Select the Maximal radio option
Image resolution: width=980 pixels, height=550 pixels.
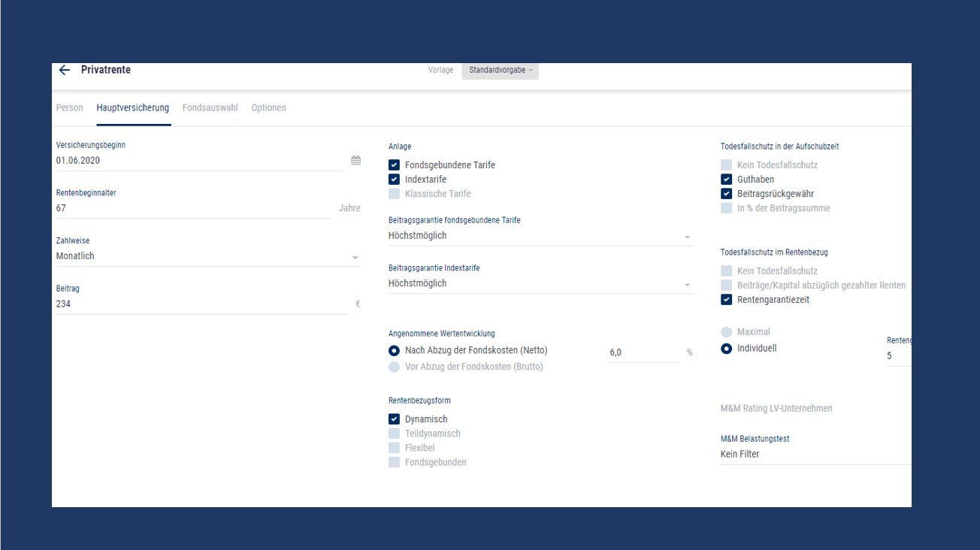point(726,332)
